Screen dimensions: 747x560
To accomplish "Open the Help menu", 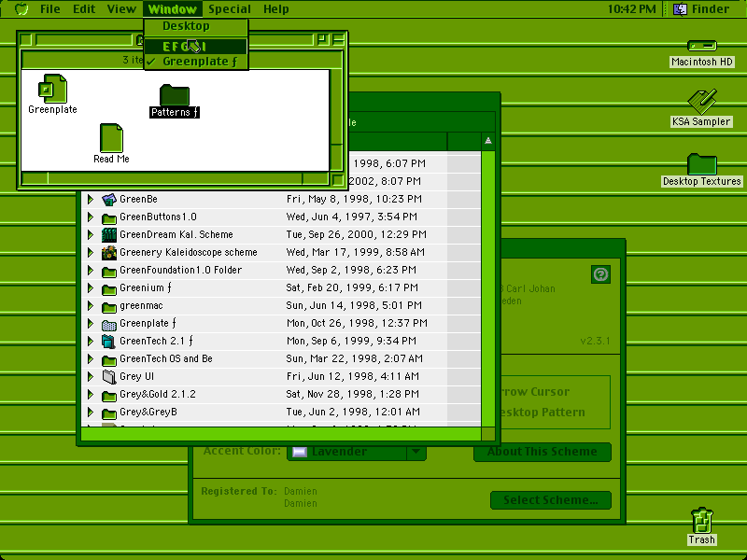I will 275,9.
